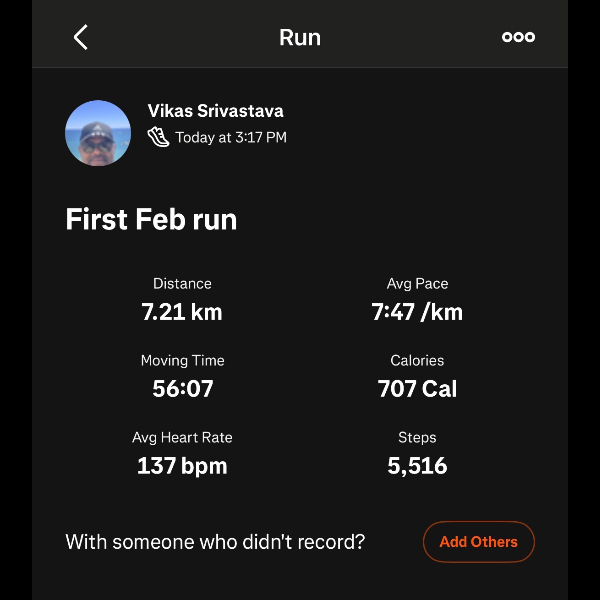Go back using the back arrow

pos(81,37)
